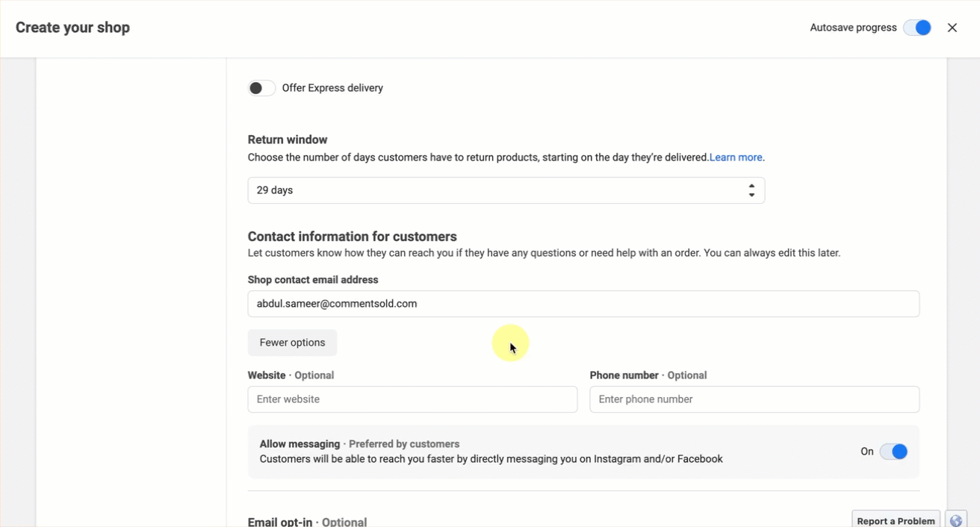Turn off the Allow messaging switch
The image size is (980, 527).
[893, 452]
